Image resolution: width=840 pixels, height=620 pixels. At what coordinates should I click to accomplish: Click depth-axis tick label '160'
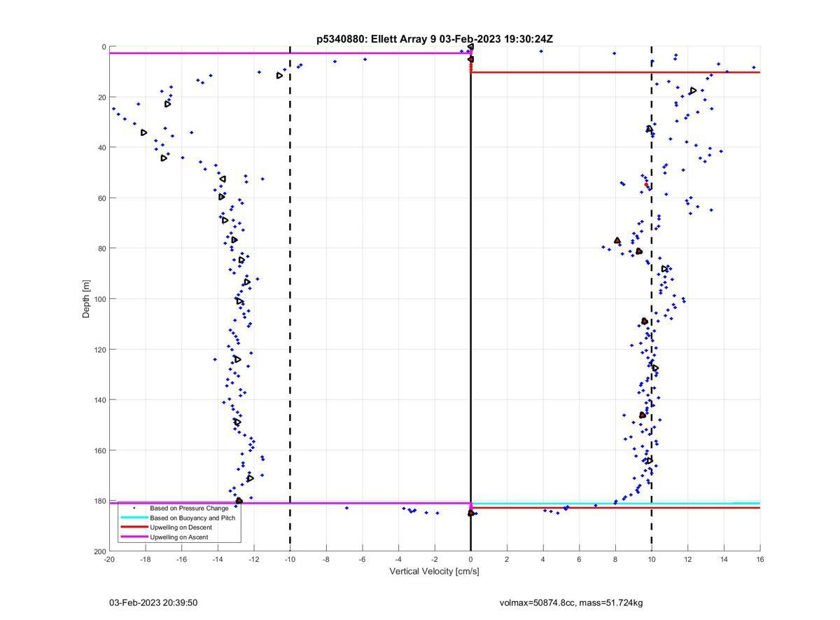99,450
